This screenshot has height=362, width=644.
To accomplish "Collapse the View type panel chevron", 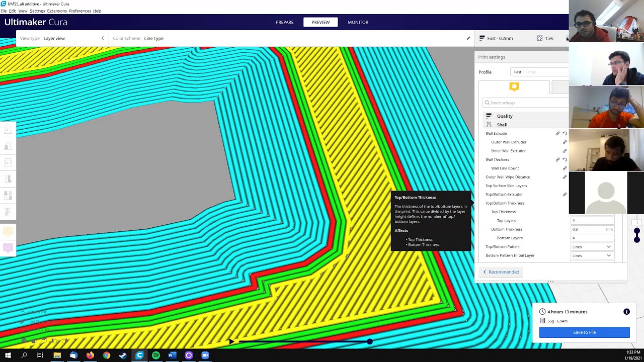I will [103, 38].
